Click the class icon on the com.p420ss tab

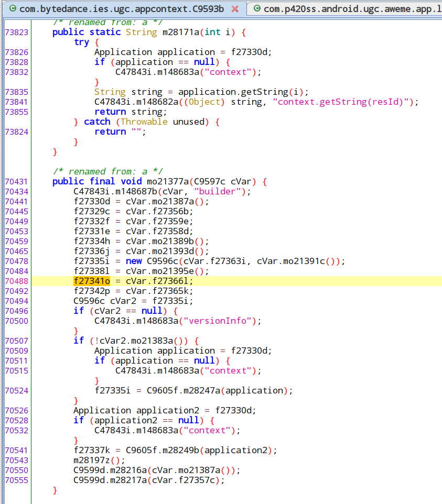coord(257,9)
